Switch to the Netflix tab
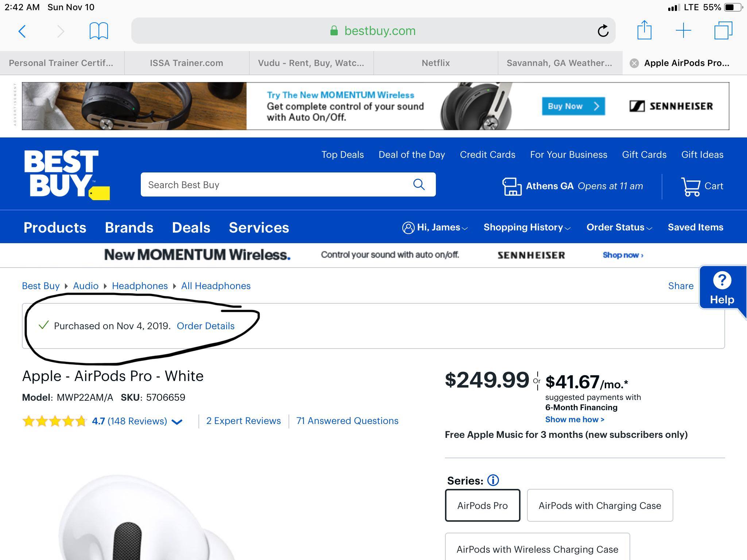 (435, 63)
